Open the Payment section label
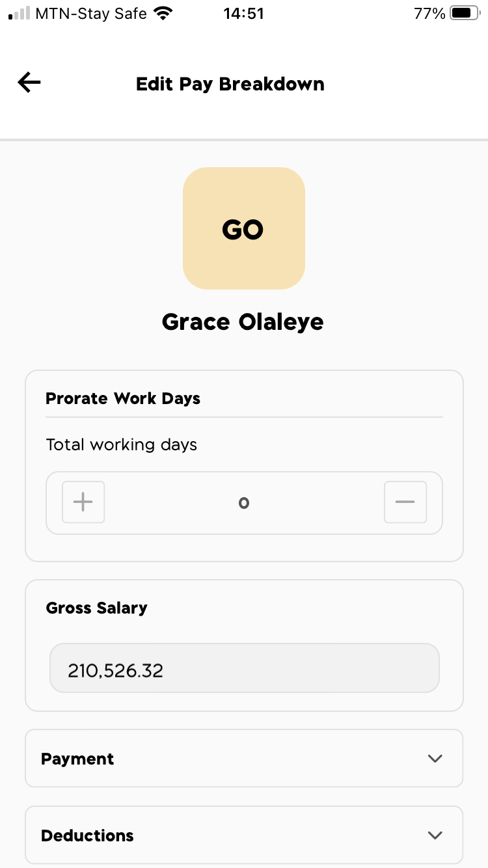Image resolution: width=488 pixels, height=868 pixels. (x=77, y=759)
